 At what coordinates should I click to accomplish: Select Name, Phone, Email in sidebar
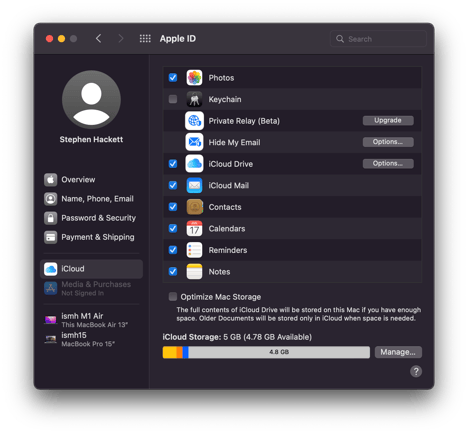(x=91, y=199)
